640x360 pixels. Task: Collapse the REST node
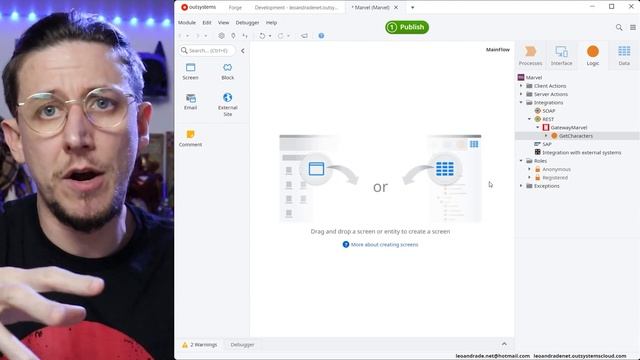(529, 119)
